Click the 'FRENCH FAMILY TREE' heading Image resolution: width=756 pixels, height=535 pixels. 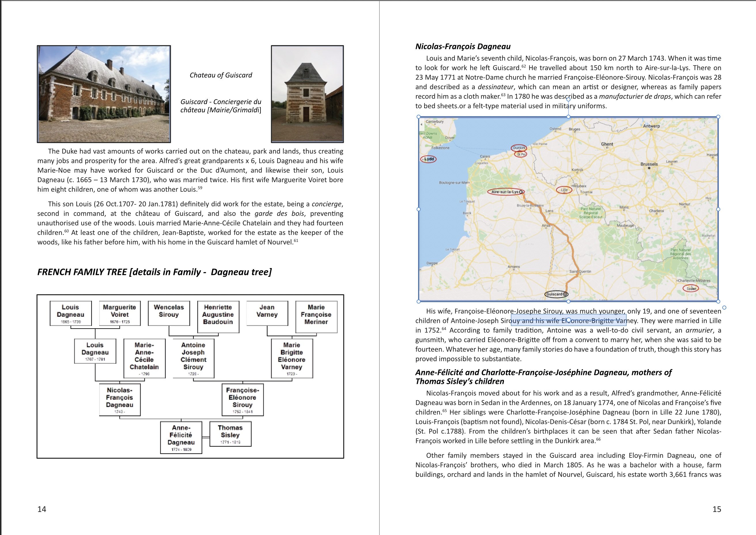154,272
